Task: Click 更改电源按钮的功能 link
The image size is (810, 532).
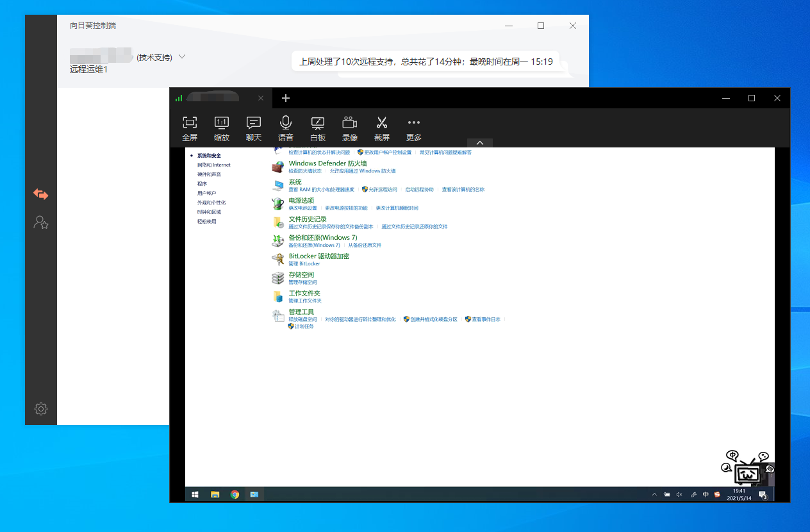Action: click(346, 208)
